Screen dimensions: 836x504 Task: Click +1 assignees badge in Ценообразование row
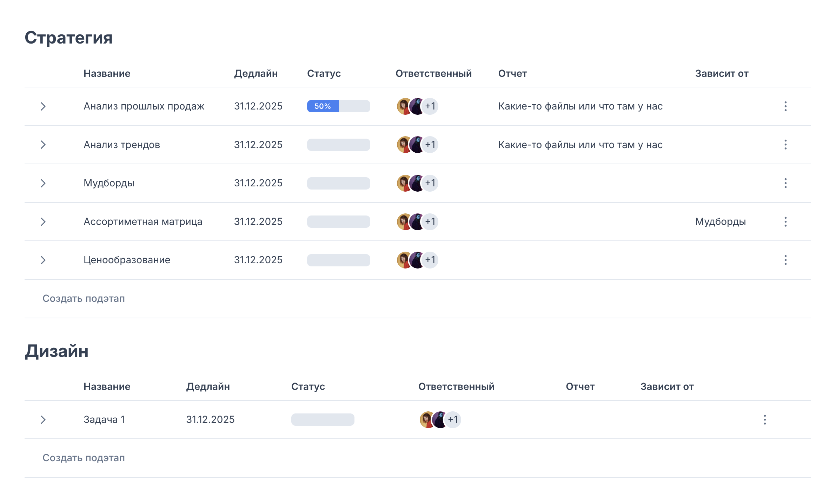click(x=430, y=260)
